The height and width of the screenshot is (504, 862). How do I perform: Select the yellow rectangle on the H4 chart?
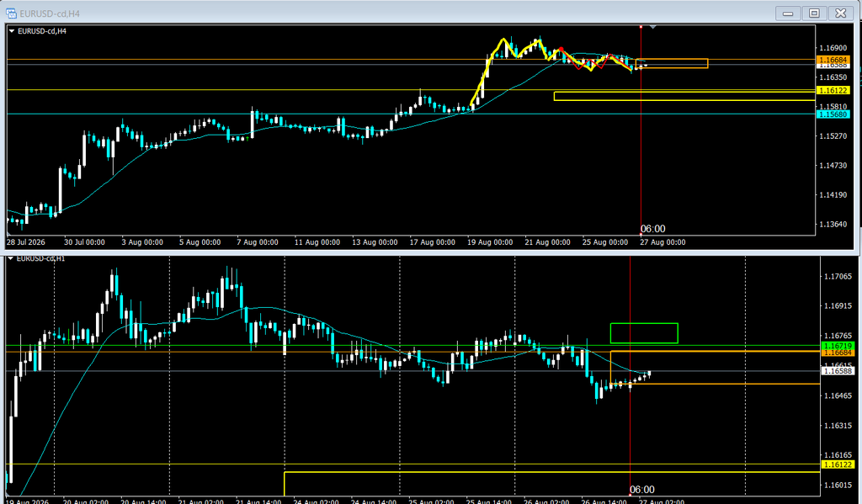(x=684, y=96)
